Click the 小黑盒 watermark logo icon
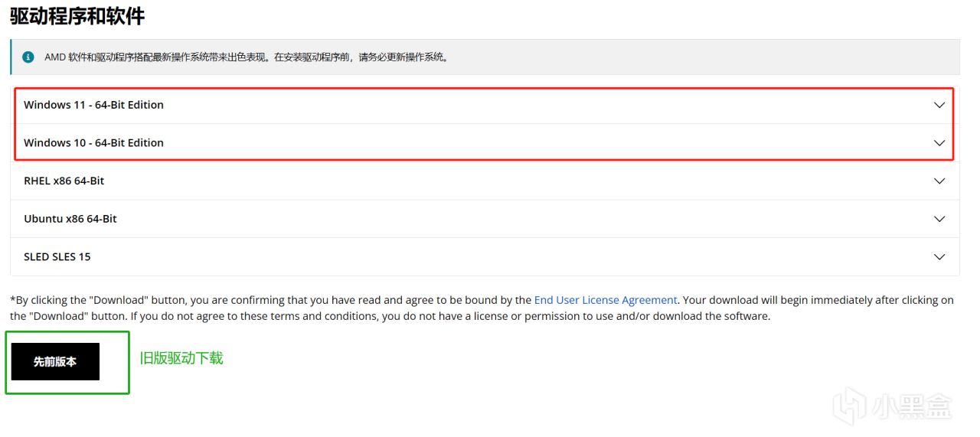The width and height of the screenshot is (980, 437). 851,405
